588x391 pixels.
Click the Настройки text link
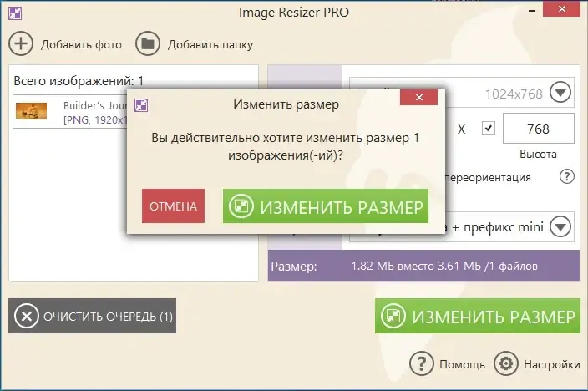pos(551,364)
